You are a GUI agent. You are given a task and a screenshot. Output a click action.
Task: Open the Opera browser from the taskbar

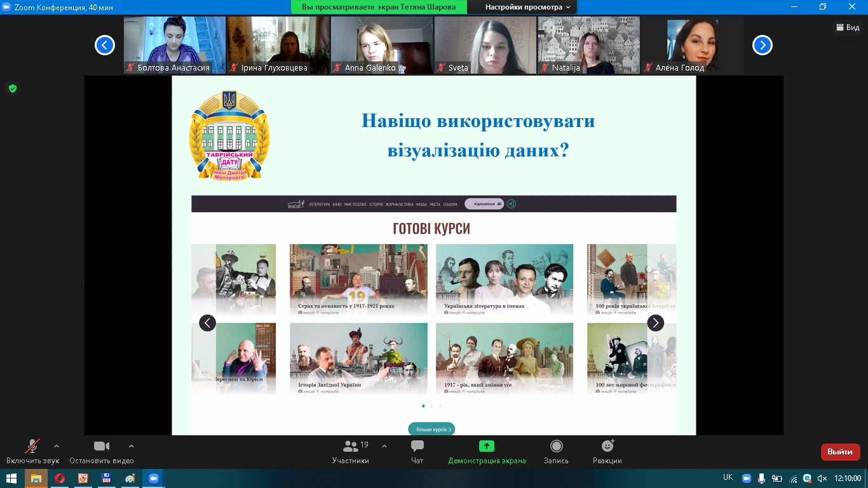[x=60, y=478]
